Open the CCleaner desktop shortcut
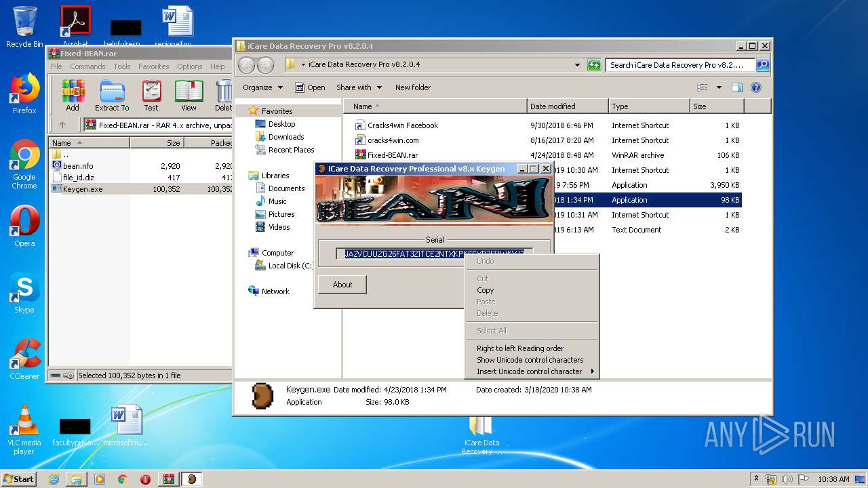868x488 pixels. 24,359
